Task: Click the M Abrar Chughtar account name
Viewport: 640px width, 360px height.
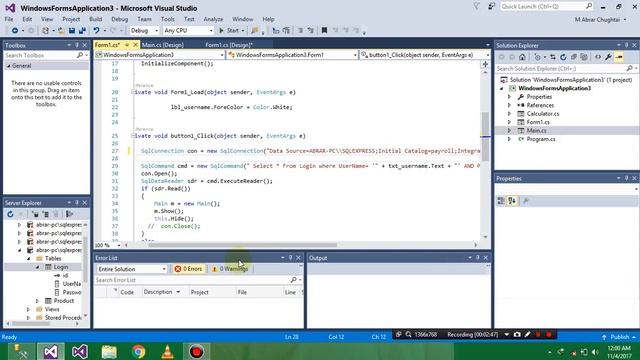Action: click(x=595, y=20)
